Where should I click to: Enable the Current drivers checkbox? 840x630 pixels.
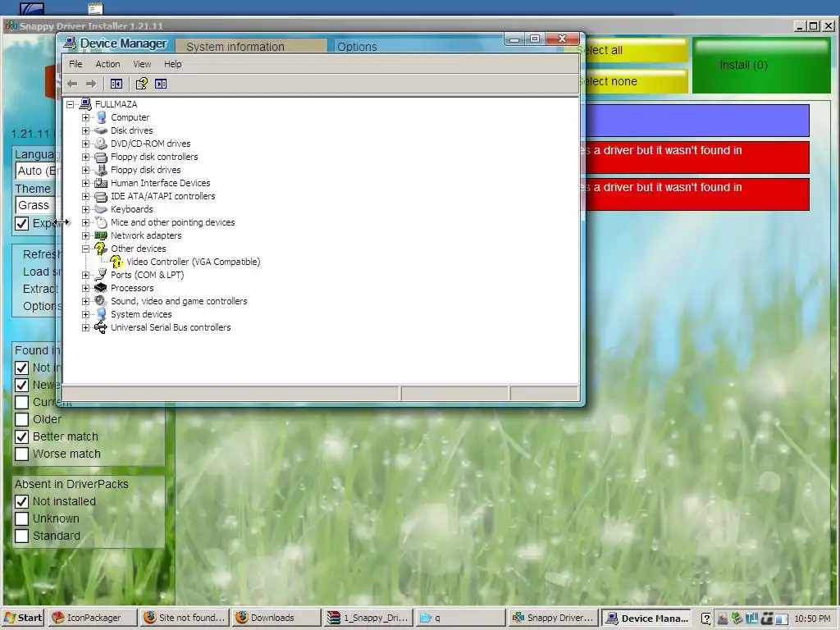21,402
